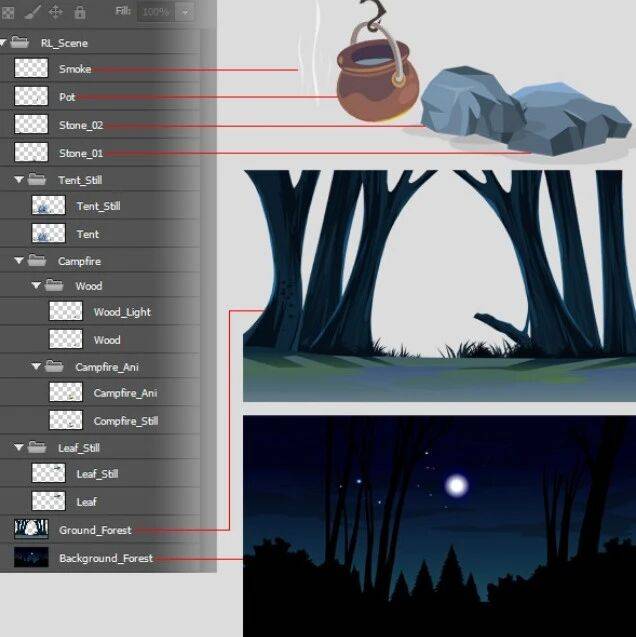Click the Tent_Still group folder icon
The height and width of the screenshot is (637, 636).
pos(38,180)
